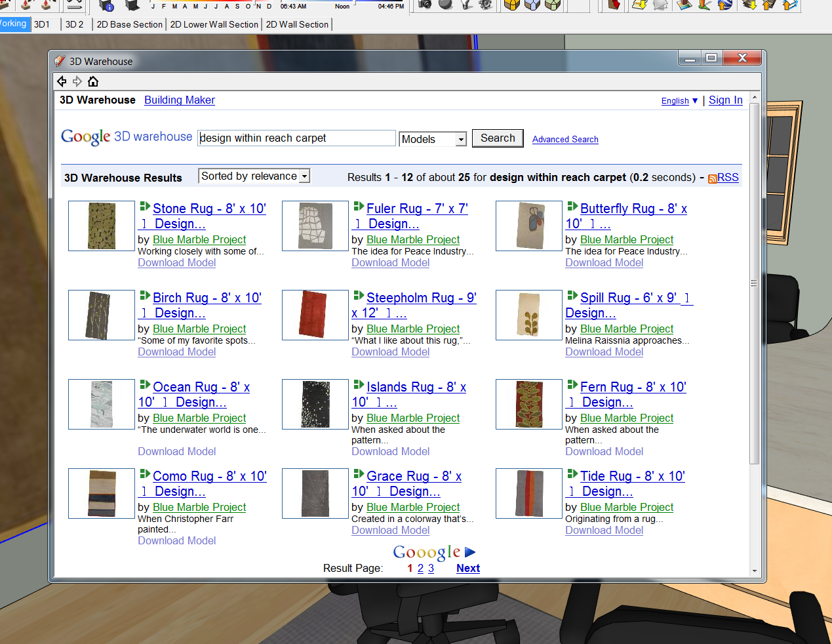The height and width of the screenshot is (644, 832).
Task: Open 3D Warehouse home page icon
Action: point(93,81)
